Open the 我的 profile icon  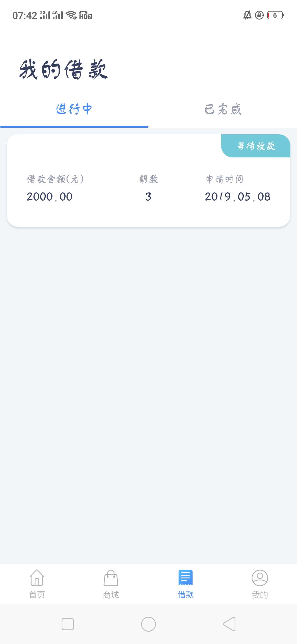(x=260, y=578)
